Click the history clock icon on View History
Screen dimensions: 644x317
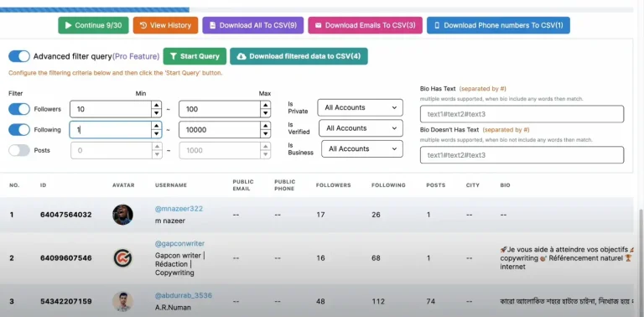coord(143,25)
